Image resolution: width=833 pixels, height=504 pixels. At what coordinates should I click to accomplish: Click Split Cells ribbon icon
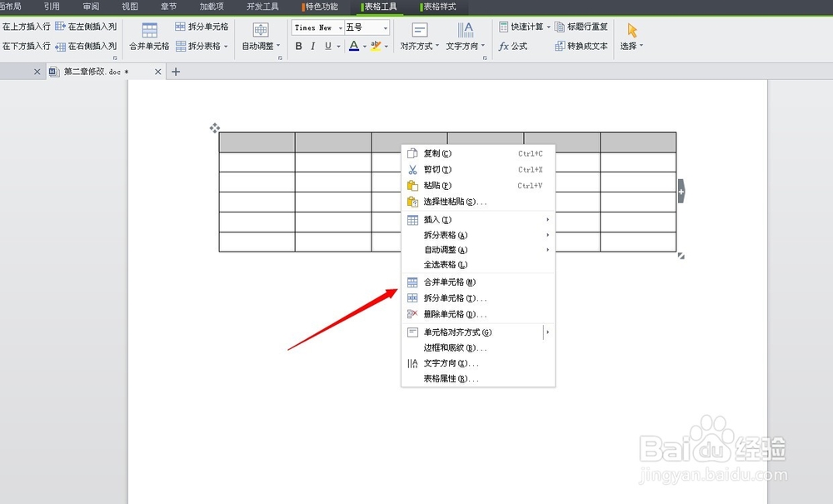pyautogui.click(x=181, y=27)
